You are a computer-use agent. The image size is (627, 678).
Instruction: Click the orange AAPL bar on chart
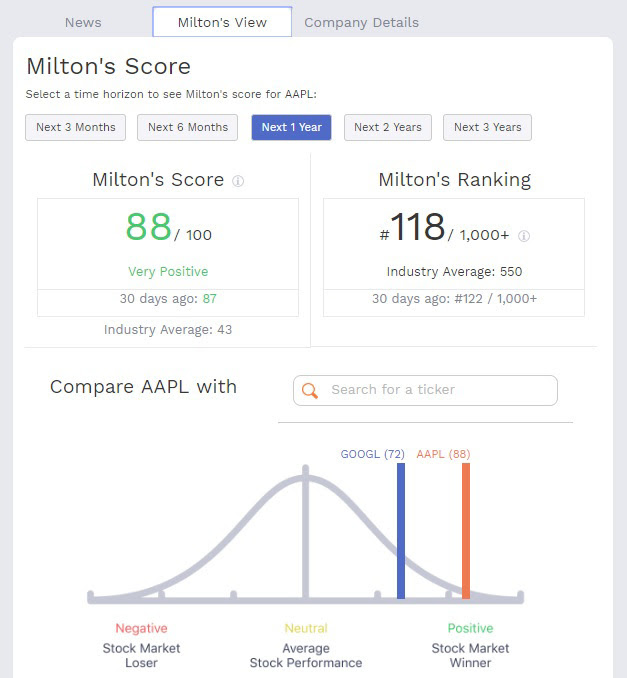tap(466, 530)
